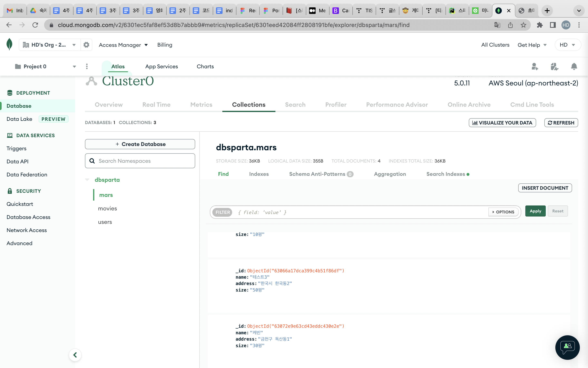This screenshot has height=368, width=588.
Task: Click REFRESH button
Action: click(561, 123)
